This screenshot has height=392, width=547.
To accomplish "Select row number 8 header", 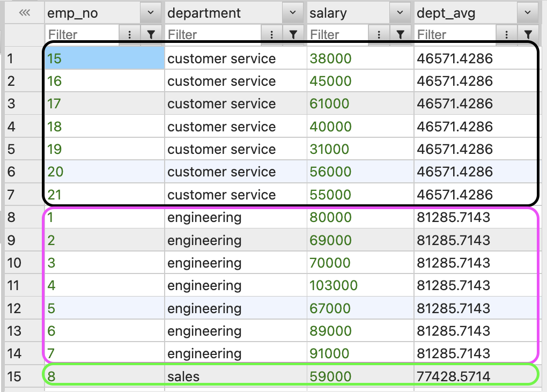I will (x=25, y=217).
